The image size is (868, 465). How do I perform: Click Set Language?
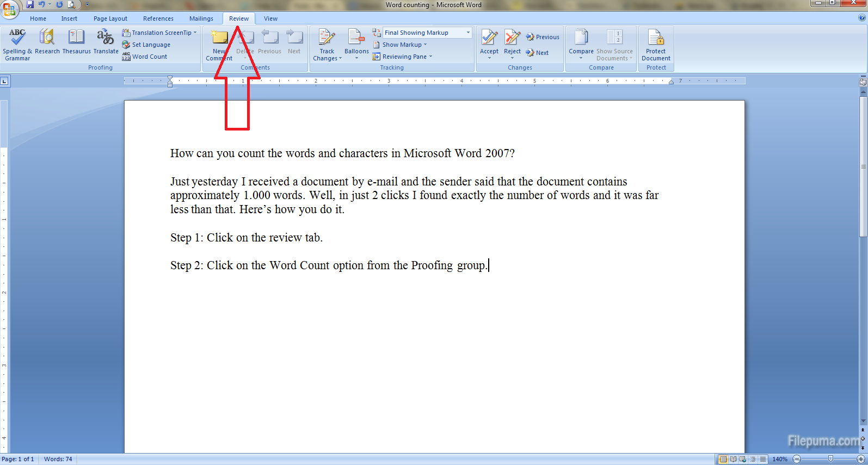[146, 45]
